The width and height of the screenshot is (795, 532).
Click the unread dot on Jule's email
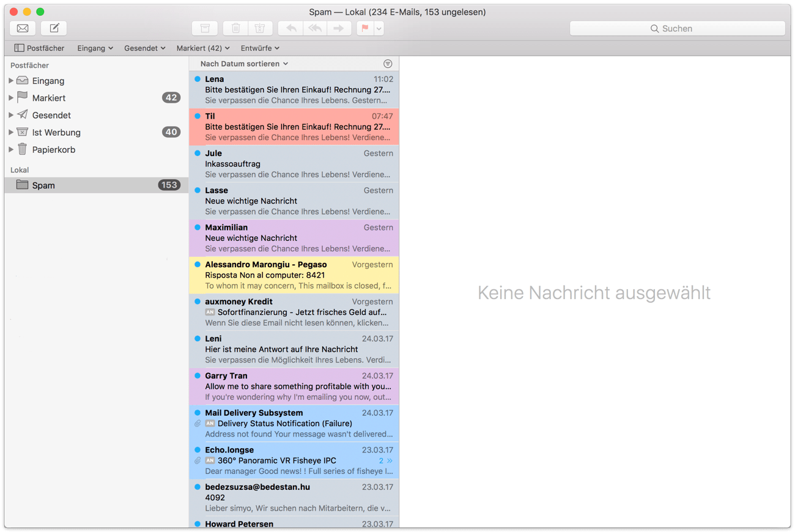[x=198, y=153]
